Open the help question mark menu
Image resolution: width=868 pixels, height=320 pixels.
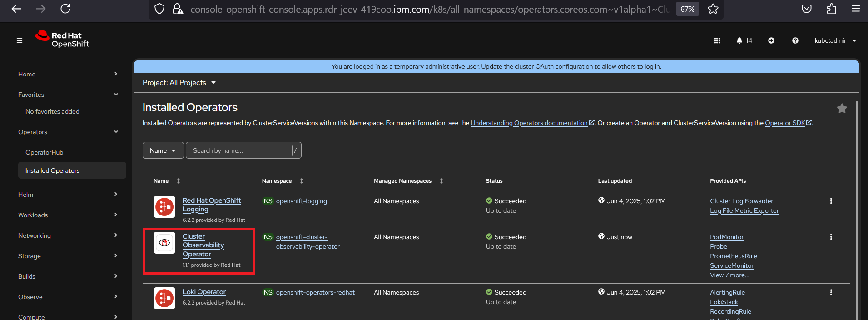[x=795, y=40]
